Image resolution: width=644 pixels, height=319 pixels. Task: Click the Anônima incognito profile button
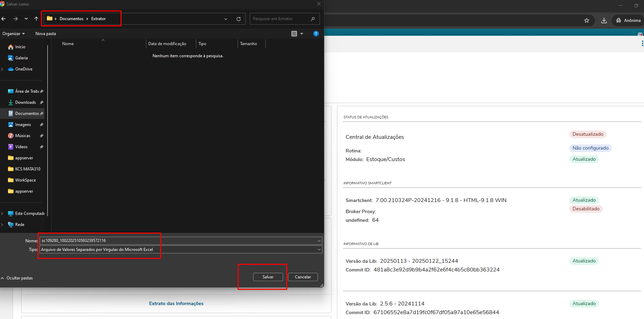[x=628, y=20]
